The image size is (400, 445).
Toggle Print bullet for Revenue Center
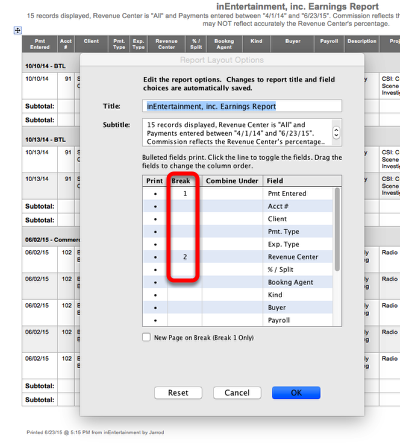[155, 257]
